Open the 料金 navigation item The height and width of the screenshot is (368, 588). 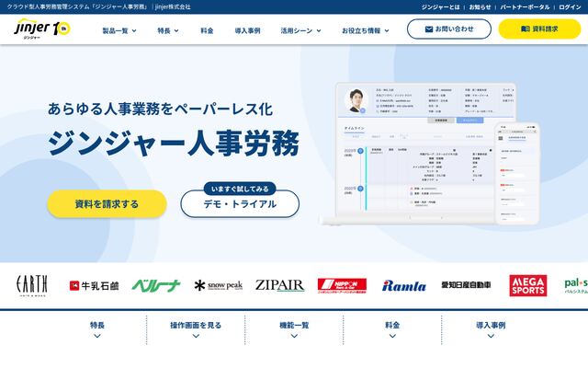[207, 30]
